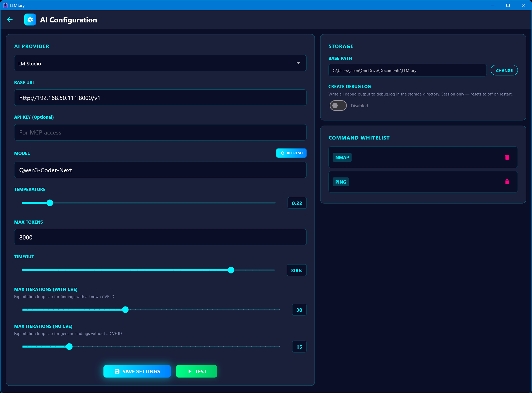Click the settings gear beside AI Configuration title
This screenshot has width=532, height=393.
30,20
